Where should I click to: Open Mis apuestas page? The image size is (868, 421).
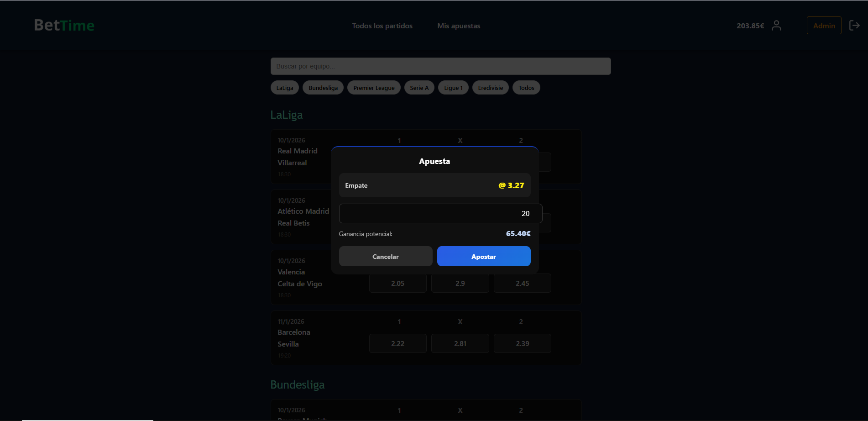[459, 26]
